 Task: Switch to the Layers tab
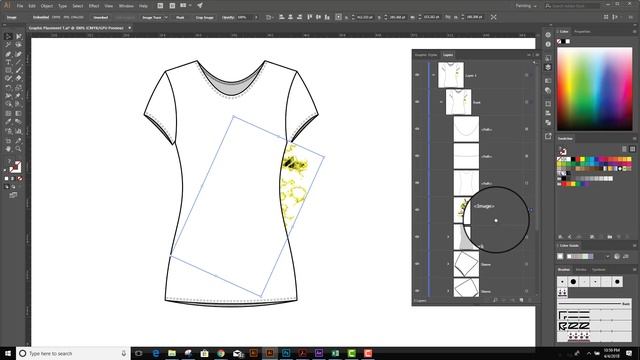coord(448,55)
